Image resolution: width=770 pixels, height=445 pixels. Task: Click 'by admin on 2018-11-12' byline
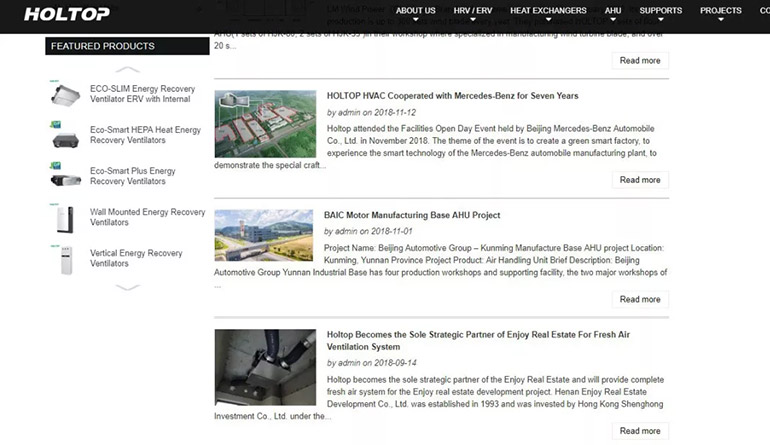pos(371,112)
